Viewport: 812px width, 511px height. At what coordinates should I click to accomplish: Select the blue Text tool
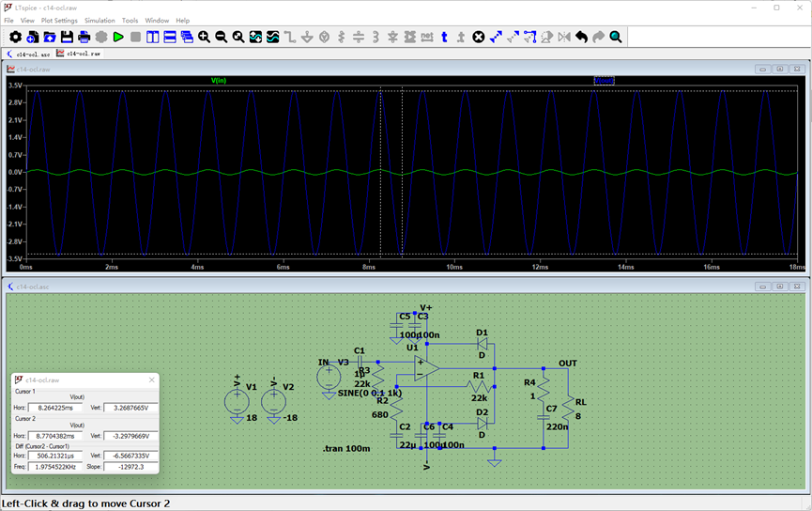(444, 37)
